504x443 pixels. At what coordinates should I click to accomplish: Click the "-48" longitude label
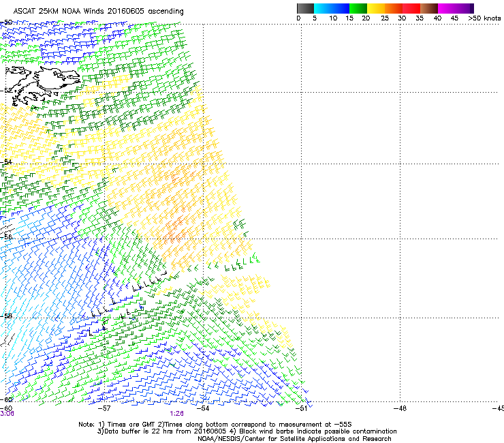[x=400, y=408]
